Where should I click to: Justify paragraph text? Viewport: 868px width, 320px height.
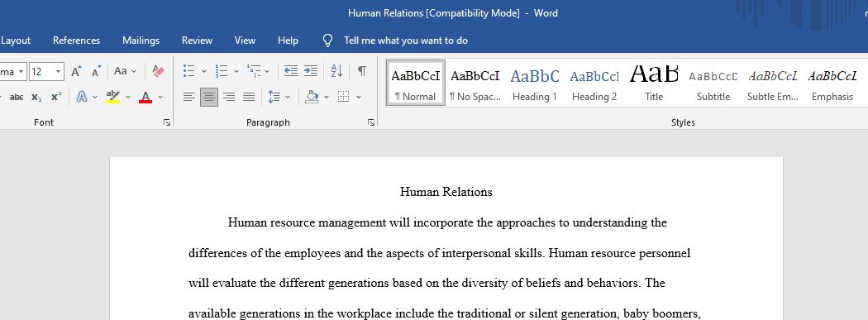[x=249, y=97]
